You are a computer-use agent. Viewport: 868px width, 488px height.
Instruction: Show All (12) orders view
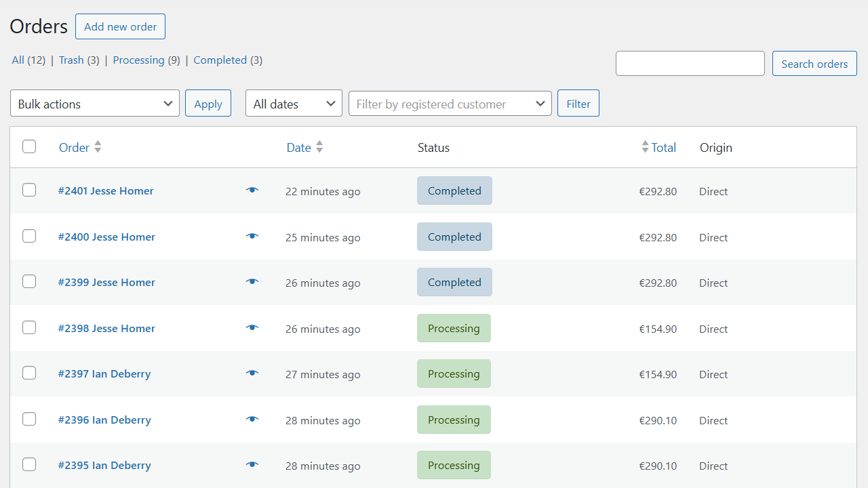pos(28,60)
